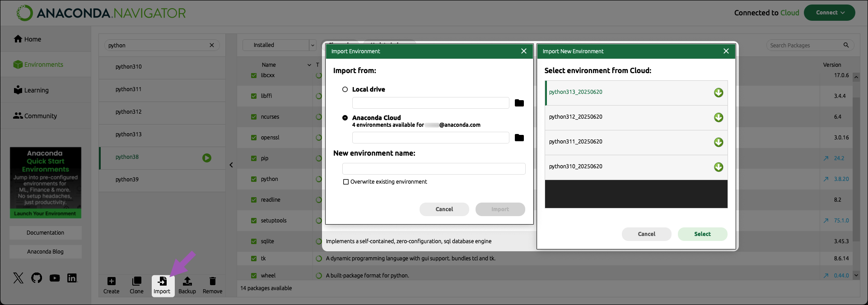The width and height of the screenshot is (868, 305).
Task: Select the Anaconda Cloud radio option
Action: [345, 118]
